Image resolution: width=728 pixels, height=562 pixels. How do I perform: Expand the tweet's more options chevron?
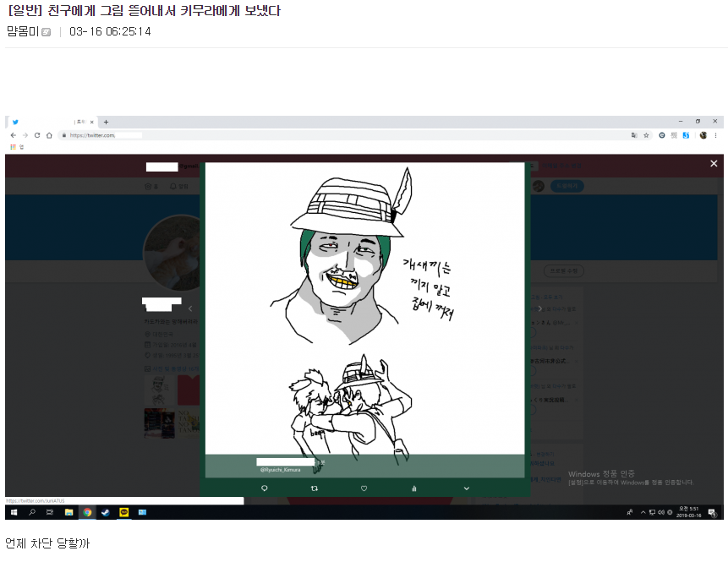pyautogui.click(x=466, y=488)
